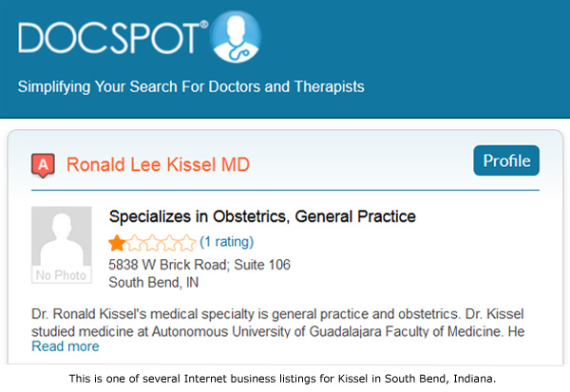Screen dimensions: 570x392
Task: Expand description with Read more
Action: [x=66, y=346]
